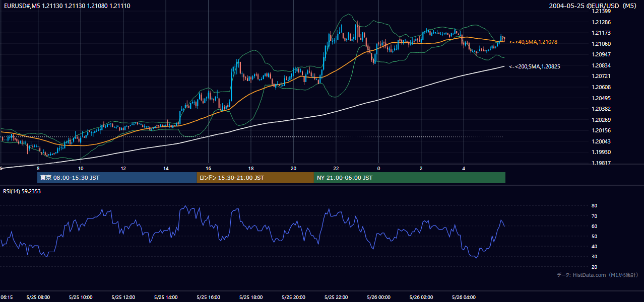Click hour tick 14 under the price chart
Screen dimensions: 644x302
point(166,168)
